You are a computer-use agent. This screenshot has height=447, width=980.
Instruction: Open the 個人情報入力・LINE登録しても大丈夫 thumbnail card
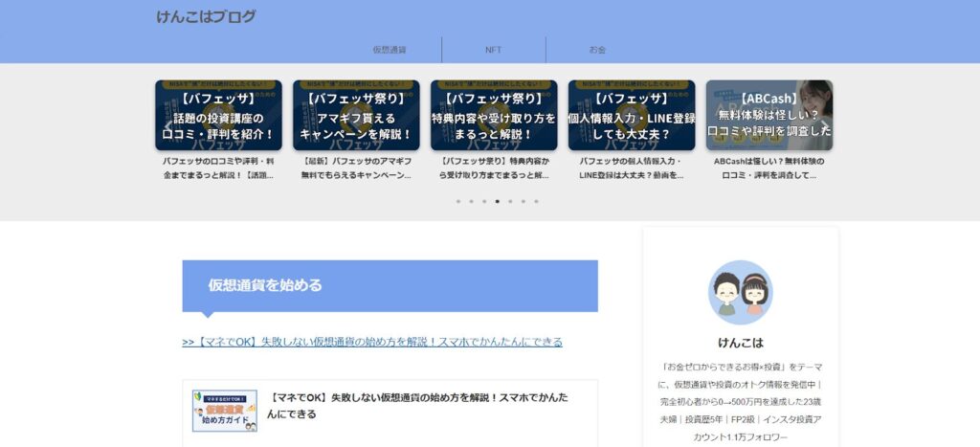click(x=632, y=115)
